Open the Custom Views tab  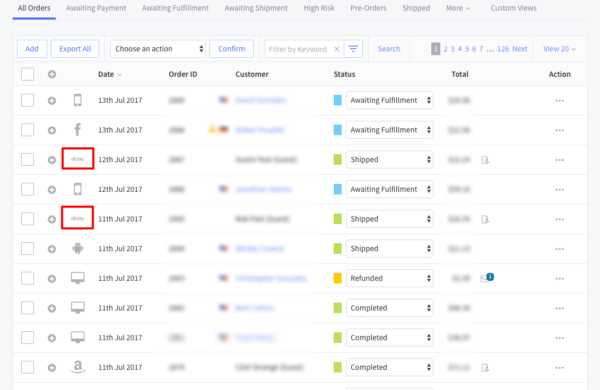(x=514, y=8)
